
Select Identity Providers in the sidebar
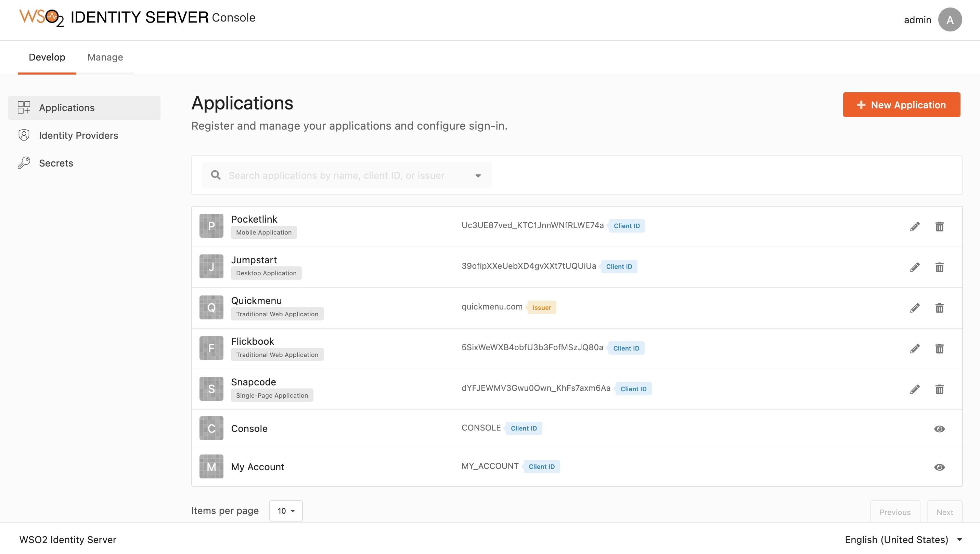point(78,135)
